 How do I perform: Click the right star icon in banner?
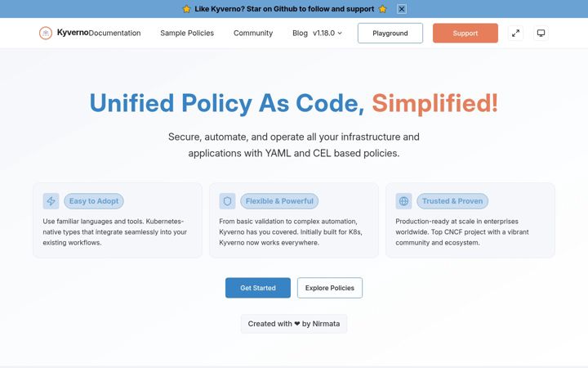(382, 9)
